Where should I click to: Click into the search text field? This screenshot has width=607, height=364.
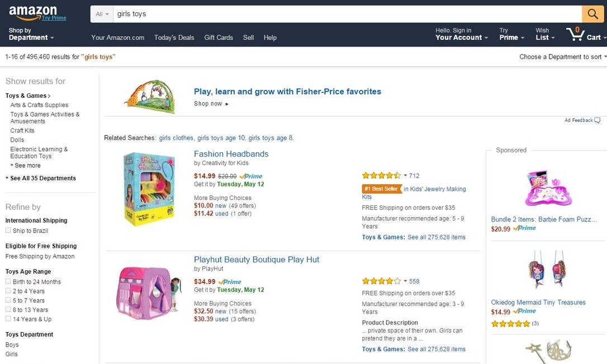coord(347,14)
